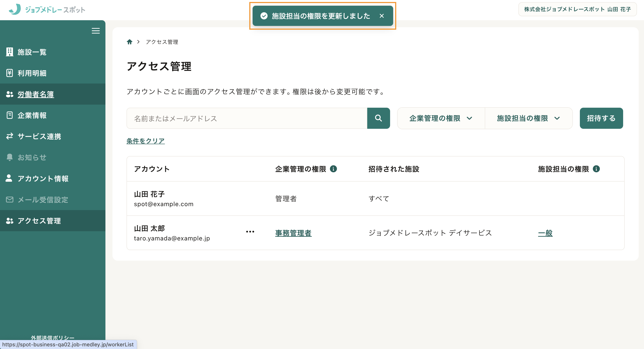The height and width of the screenshot is (349, 644).
Task: Click the メール受信設定 envelope icon
Action: (9, 200)
